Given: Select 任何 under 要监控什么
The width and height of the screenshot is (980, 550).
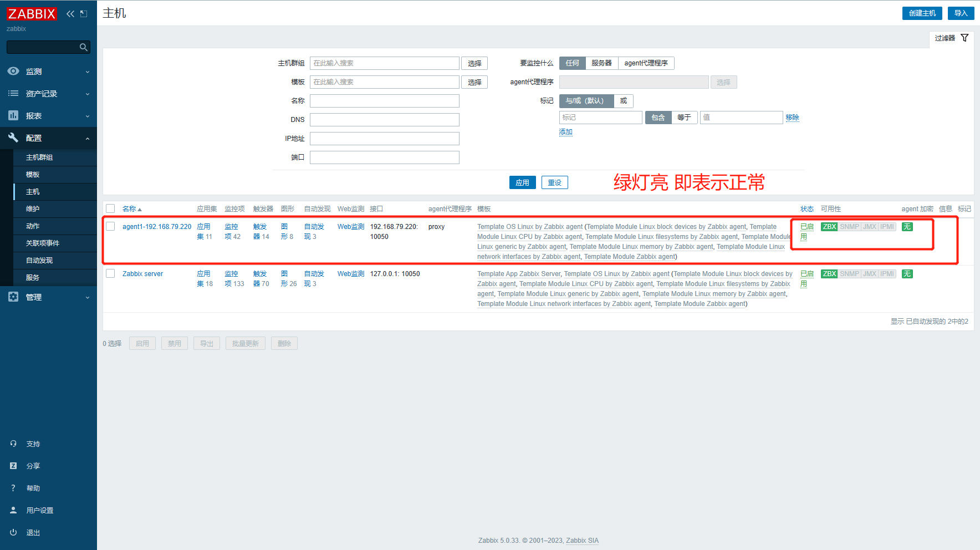Looking at the screenshot, I should pyautogui.click(x=572, y=63).
